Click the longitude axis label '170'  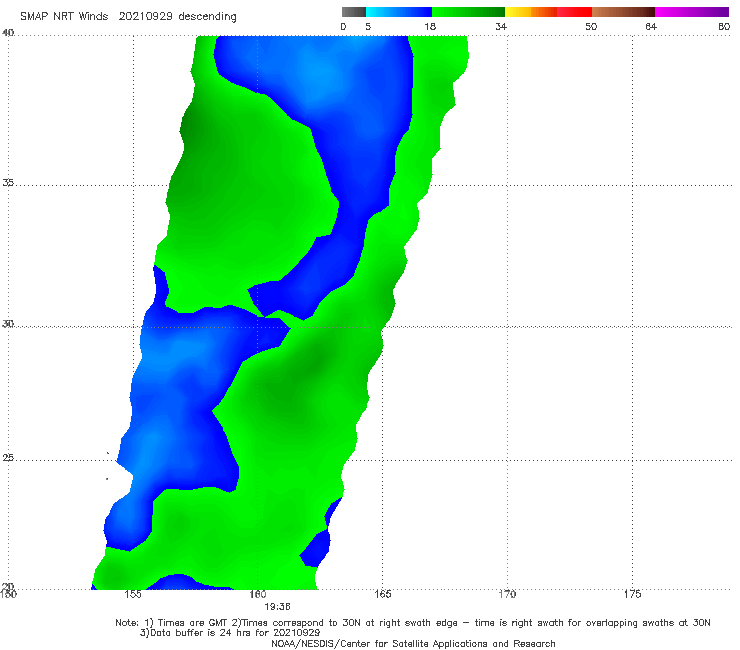[507, 594]
